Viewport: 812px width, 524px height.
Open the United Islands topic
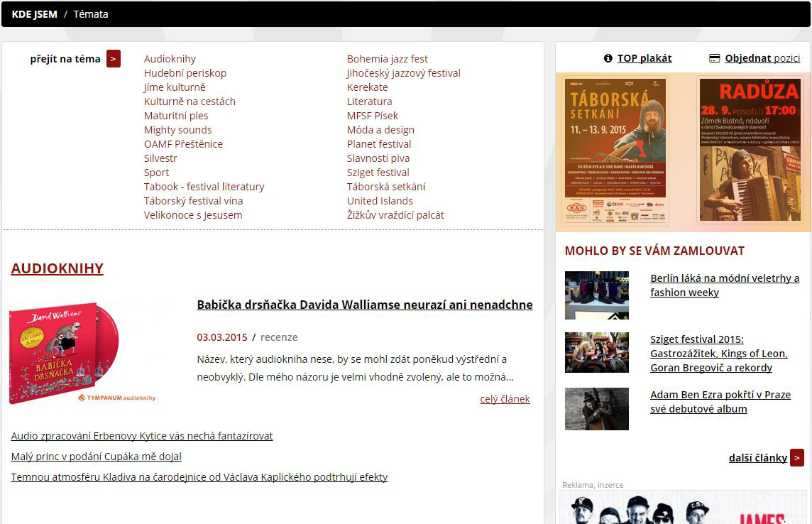click(380, 201)
